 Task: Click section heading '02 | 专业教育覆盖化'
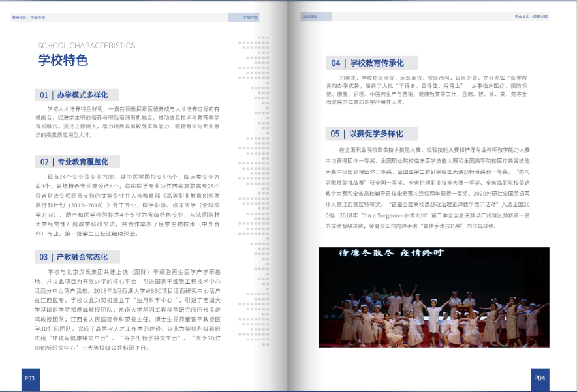click(x=77, y=162)
